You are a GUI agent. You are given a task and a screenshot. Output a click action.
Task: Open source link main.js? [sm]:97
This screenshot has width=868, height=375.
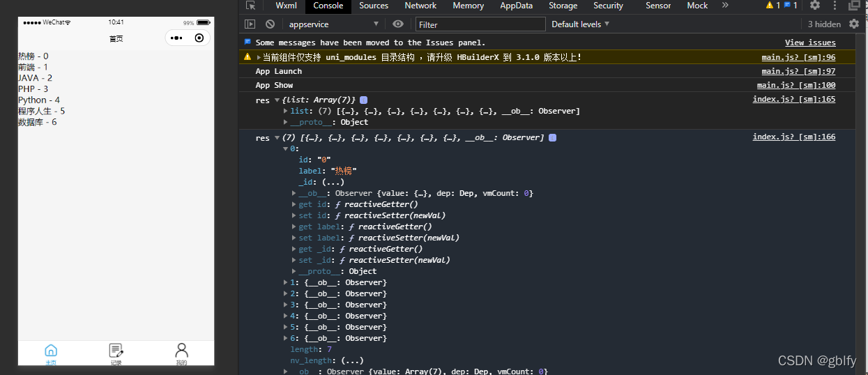pos(798,71)
